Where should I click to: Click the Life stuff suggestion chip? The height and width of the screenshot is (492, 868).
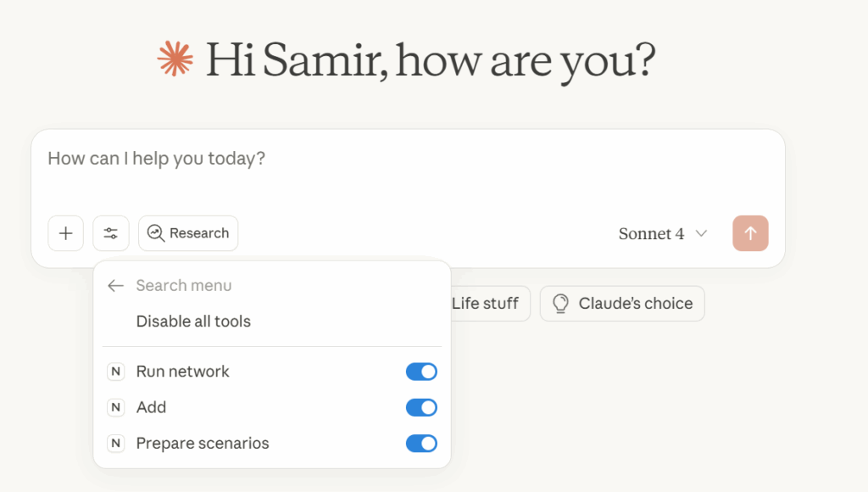click(485, 304)
